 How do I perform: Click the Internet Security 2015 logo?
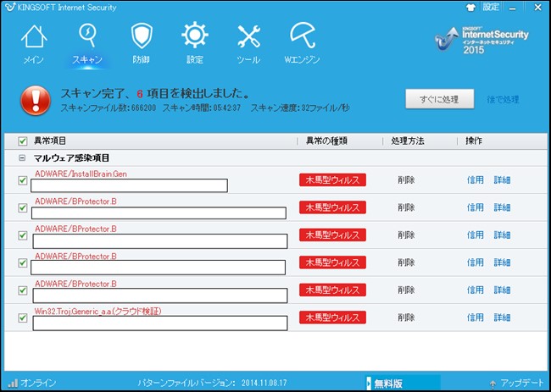coord(481,40)
